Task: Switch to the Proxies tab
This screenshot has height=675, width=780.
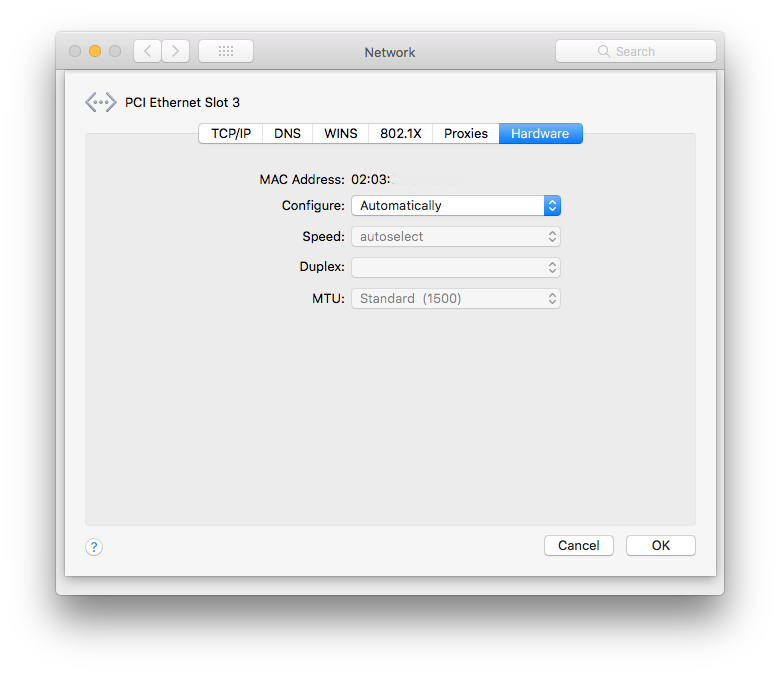Action: point(466,134)
